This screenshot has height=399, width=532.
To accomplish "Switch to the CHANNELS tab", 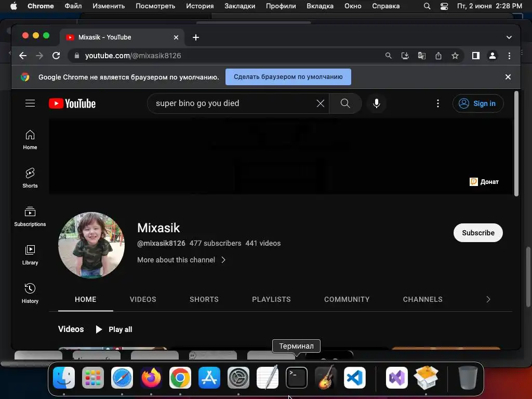I will [x=422, y=299].
